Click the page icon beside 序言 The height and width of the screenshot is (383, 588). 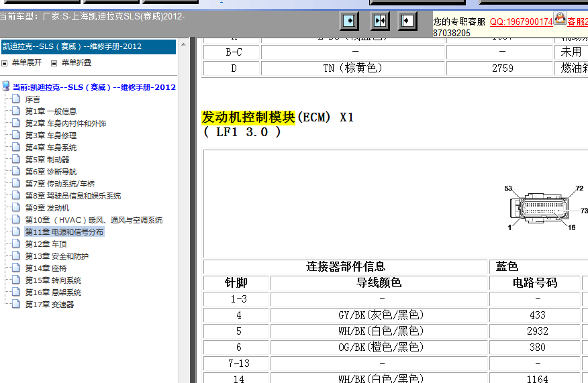[x=15, y=99]
